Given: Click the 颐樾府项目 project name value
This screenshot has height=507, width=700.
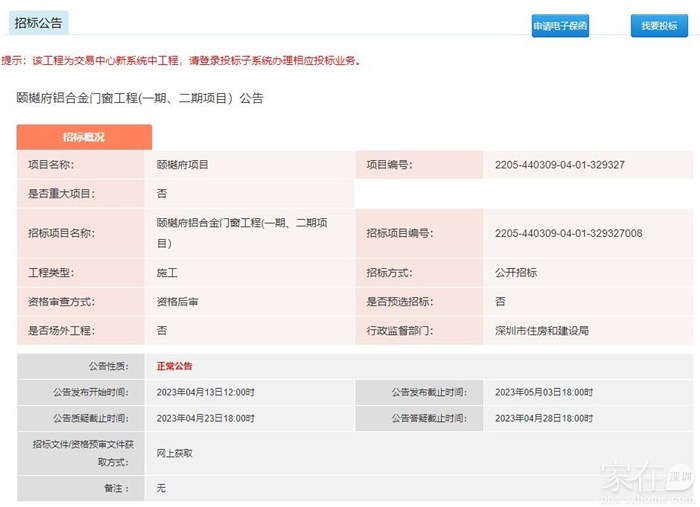Looking at the screenshot, I should [x=183, y=165].
